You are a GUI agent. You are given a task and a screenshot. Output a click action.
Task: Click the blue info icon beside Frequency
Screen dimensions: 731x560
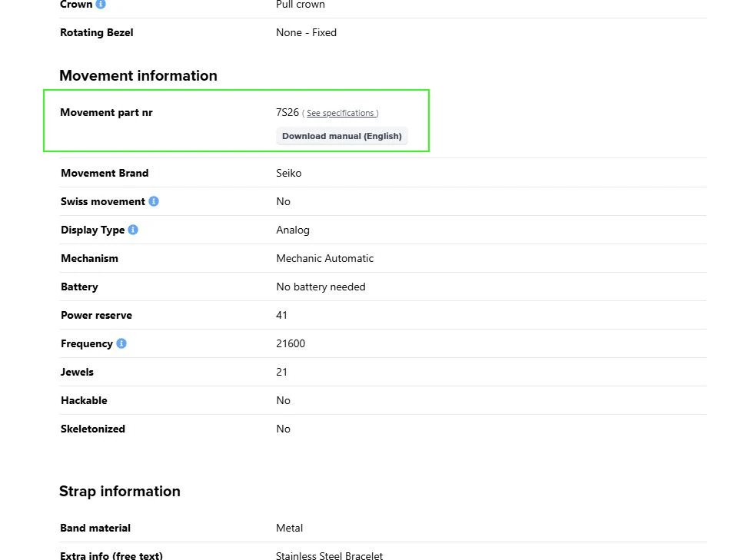coord(121,343)
